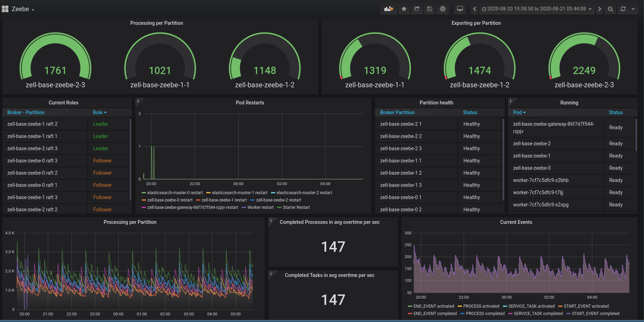Viewport: 644px width, 322px height.
Task: Click partition row zell-base-zeebe-1 3
Action: tap(439, 185)
